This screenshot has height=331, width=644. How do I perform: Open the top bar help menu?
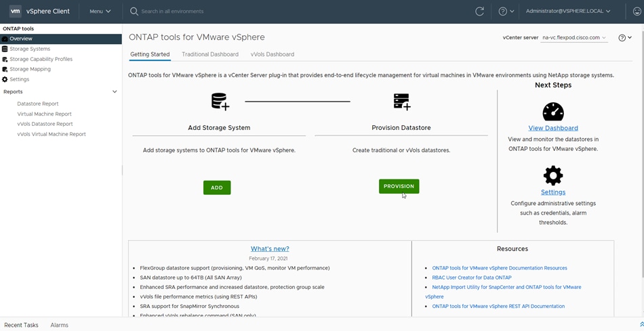(506, 12)
